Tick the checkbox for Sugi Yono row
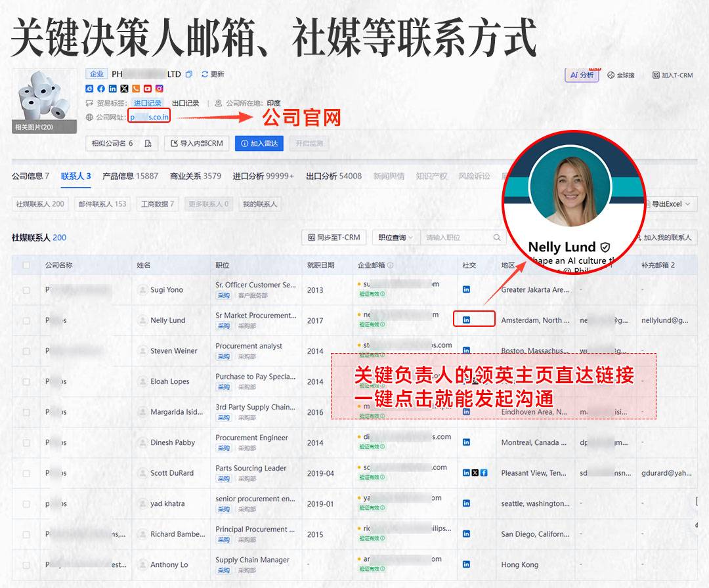Screen dimensions: 709x588 (26, 290)
